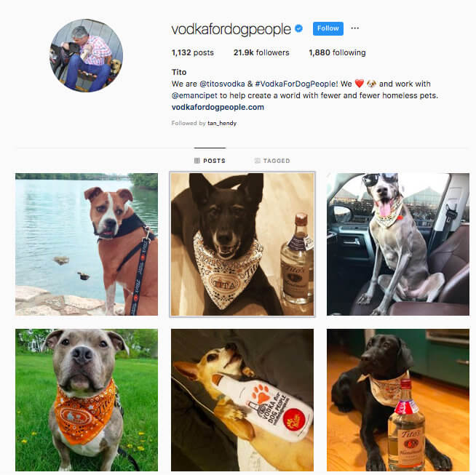Open the vodkafordogpeople profile picture

point(86,55)
